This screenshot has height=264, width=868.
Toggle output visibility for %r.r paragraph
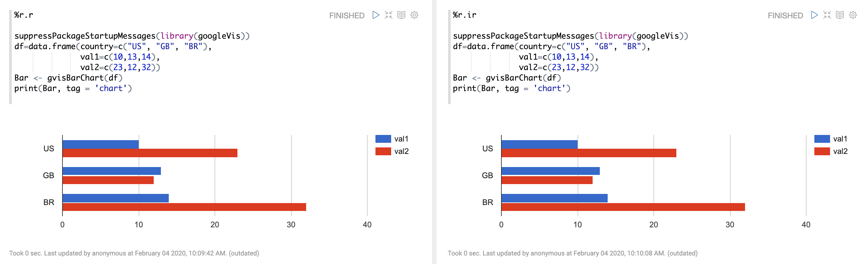click(x=401, y=15)
